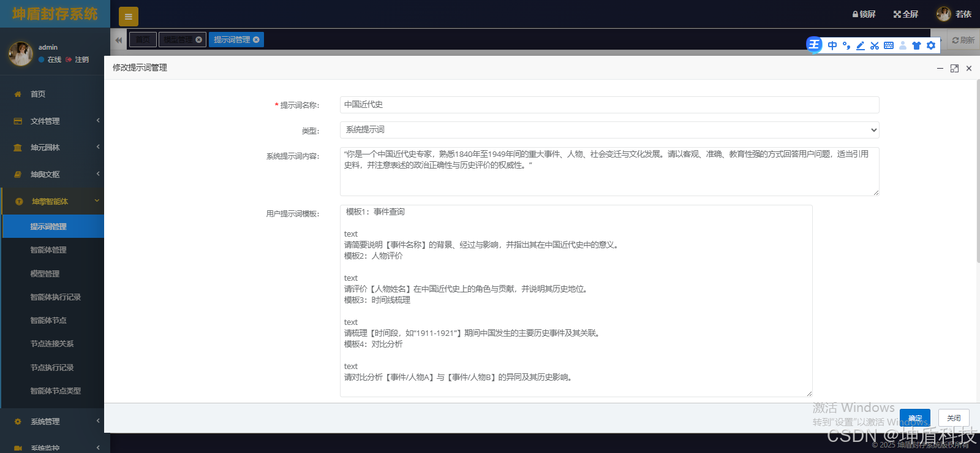Screen dimensions: 980x453
Task: Click the IME scissors screenshot icon
Action: tap(874, 45)
